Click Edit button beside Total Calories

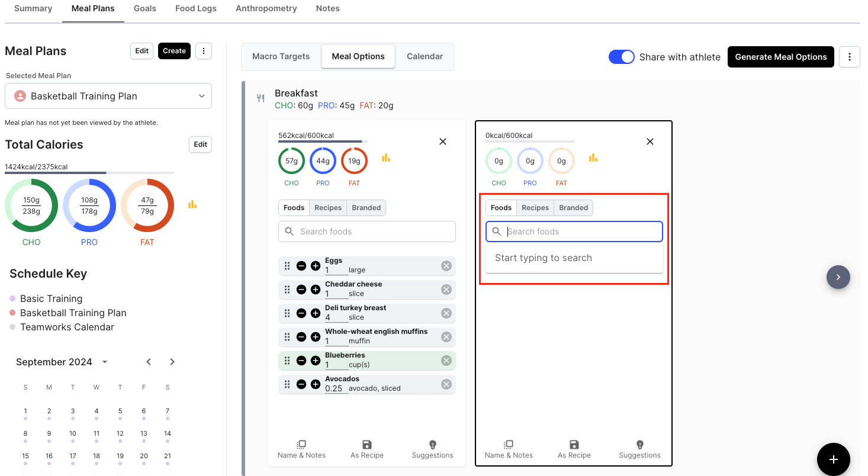click(201, 144)
